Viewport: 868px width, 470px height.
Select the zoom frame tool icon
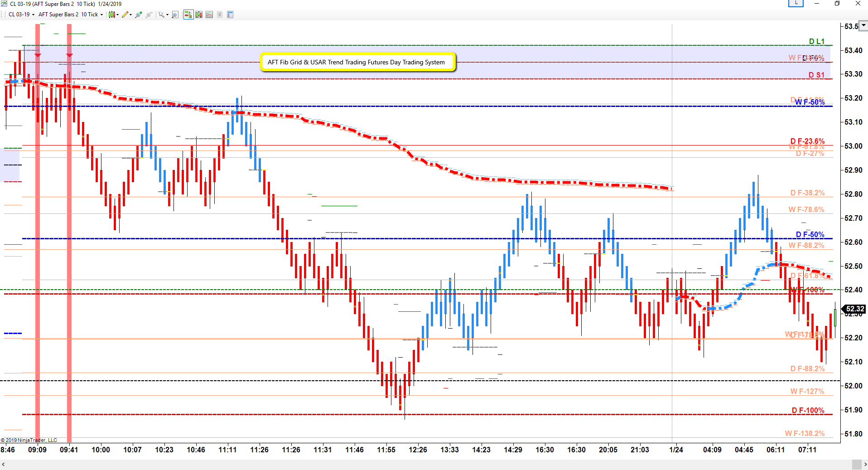175,15
